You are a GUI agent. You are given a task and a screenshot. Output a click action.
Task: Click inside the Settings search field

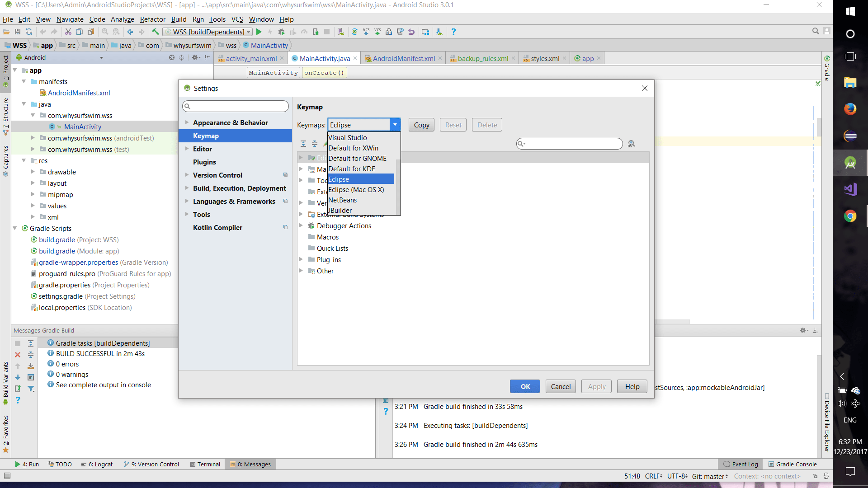click(x=235, y=106)
